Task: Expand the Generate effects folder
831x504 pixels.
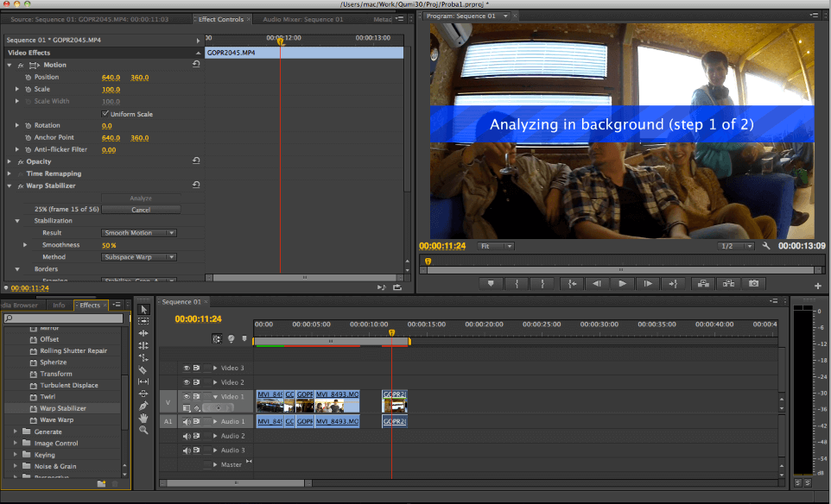Action: click(x=15, y=432)
